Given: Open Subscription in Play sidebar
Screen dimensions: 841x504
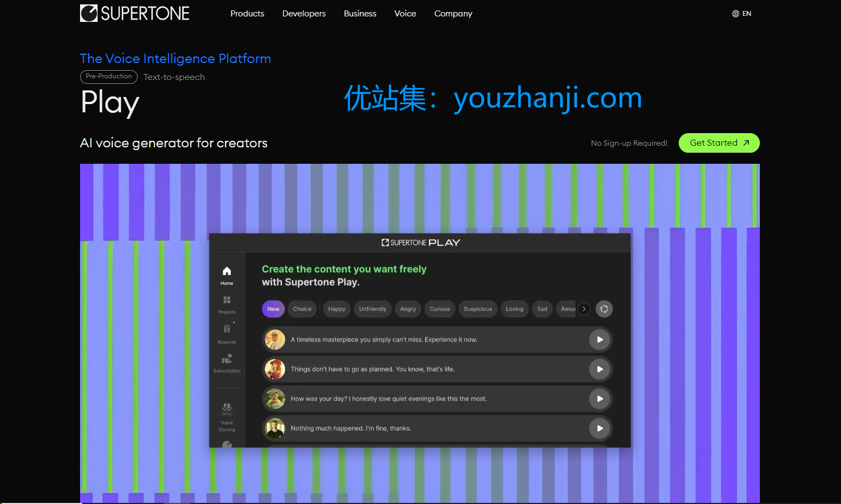Looking at the screenshot, I should 227,363.
